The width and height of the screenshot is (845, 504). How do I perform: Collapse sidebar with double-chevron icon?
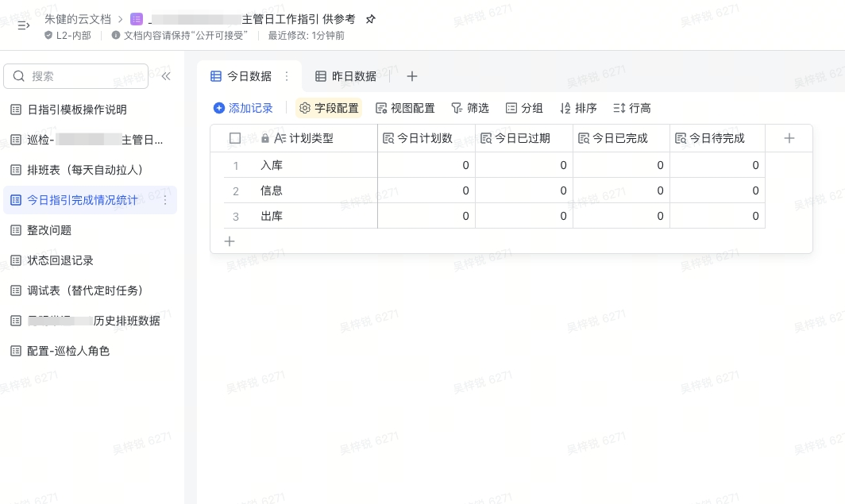(166, 76)
